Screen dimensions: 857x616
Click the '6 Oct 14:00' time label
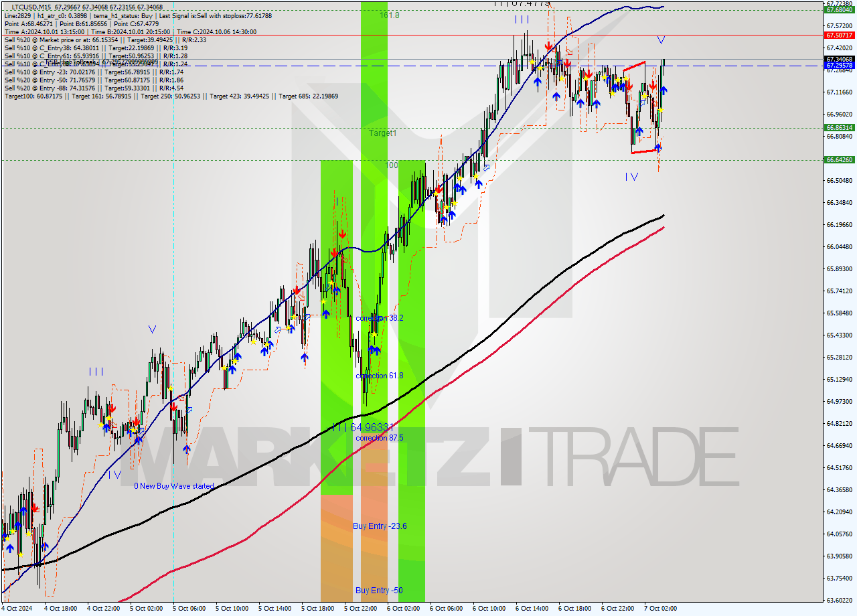532,609
